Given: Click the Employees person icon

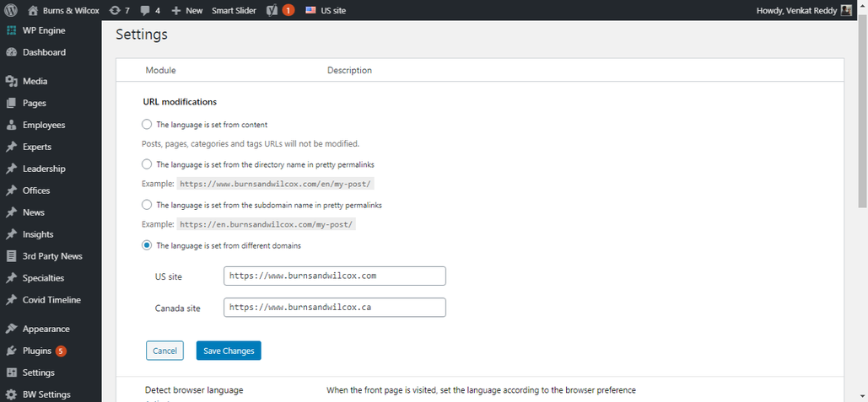Looking at the screenshot, I should [11, 125].
